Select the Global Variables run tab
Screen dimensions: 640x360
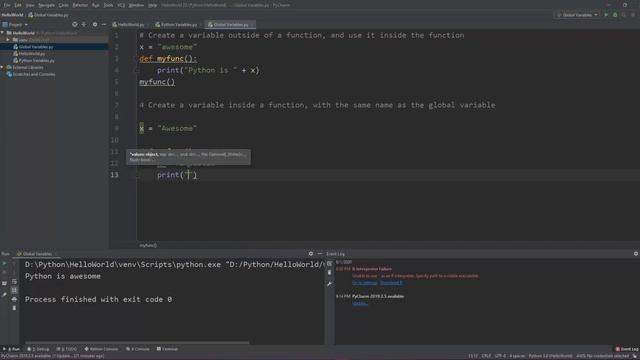[37, 254]
